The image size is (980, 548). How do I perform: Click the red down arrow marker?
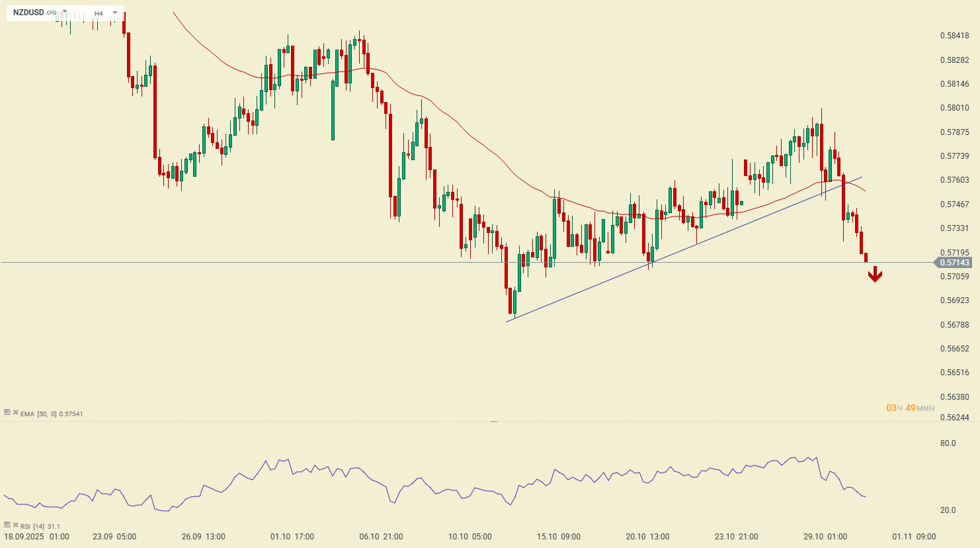click(x=875, y=274)
